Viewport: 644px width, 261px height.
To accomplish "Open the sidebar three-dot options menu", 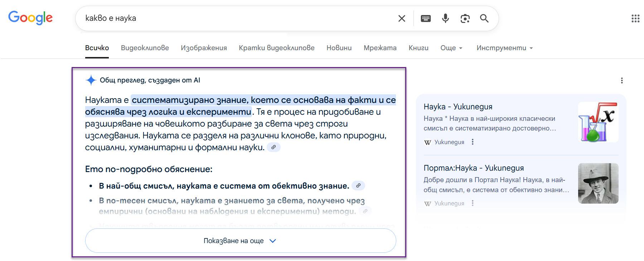I will 622,80.
